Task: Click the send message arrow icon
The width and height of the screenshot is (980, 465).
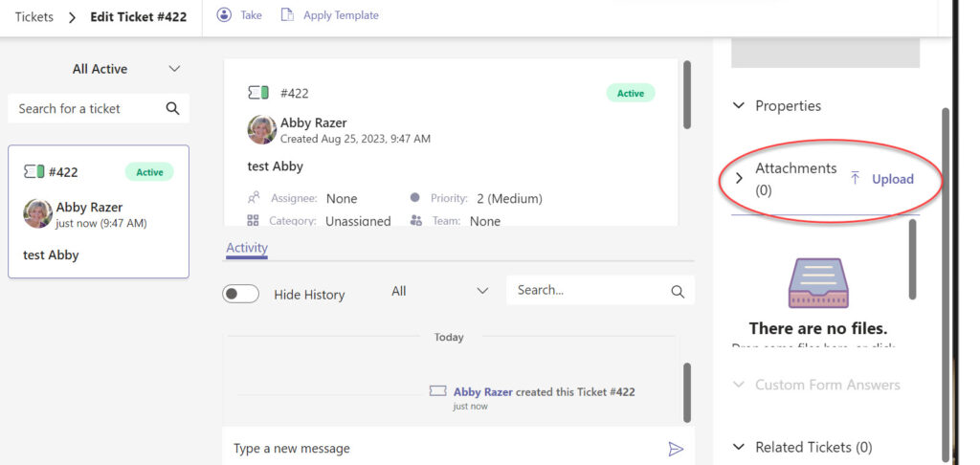Action: tap(676, 449)
